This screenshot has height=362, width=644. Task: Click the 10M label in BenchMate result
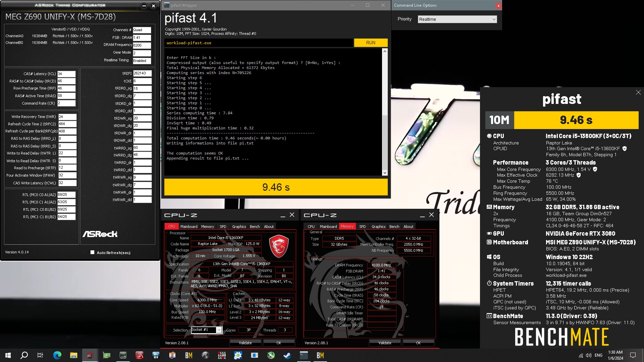tap(499, 120)
